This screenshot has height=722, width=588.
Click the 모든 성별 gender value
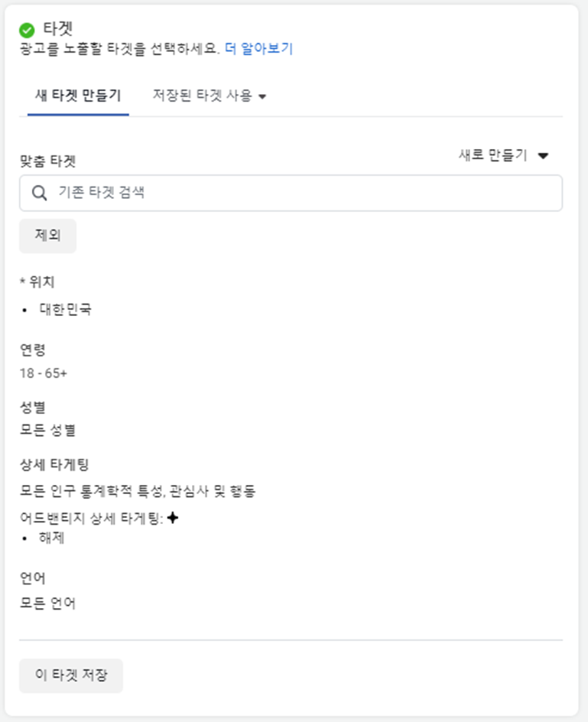47,430
